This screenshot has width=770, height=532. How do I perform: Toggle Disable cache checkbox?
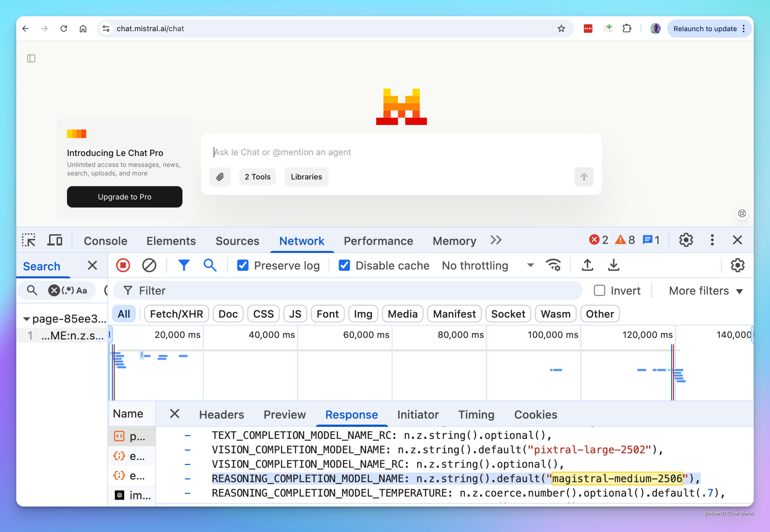[x=344, y=266]
